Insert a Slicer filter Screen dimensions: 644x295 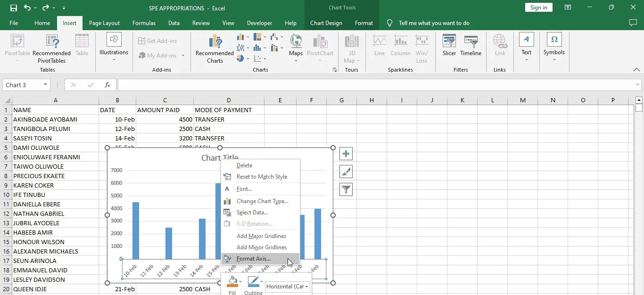click(449, 46)
